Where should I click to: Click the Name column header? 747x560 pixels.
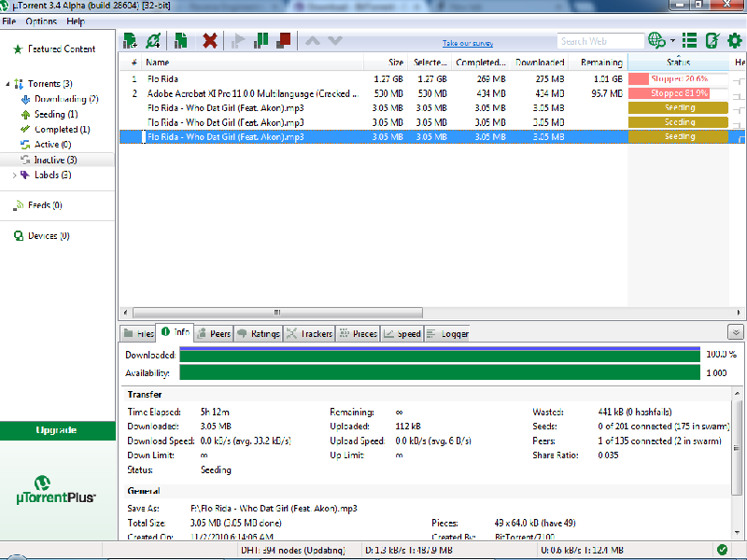(252, 63)
